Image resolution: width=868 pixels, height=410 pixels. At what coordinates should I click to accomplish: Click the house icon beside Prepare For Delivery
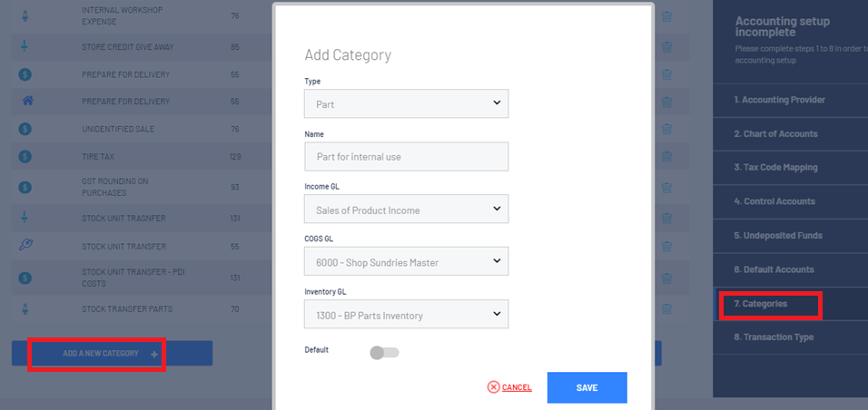pyautogui.click(x=25, y=102)
